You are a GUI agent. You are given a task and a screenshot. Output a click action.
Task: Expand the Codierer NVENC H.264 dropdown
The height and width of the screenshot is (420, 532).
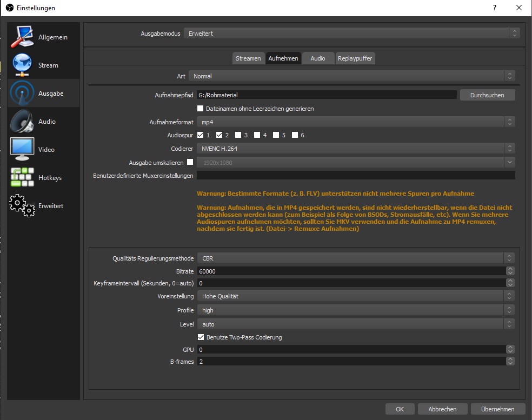355,148
